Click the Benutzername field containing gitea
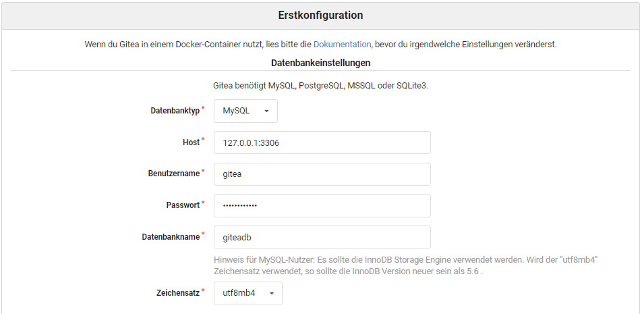The height and width of the screenshot is (314, 644). (x=322, y=174)
